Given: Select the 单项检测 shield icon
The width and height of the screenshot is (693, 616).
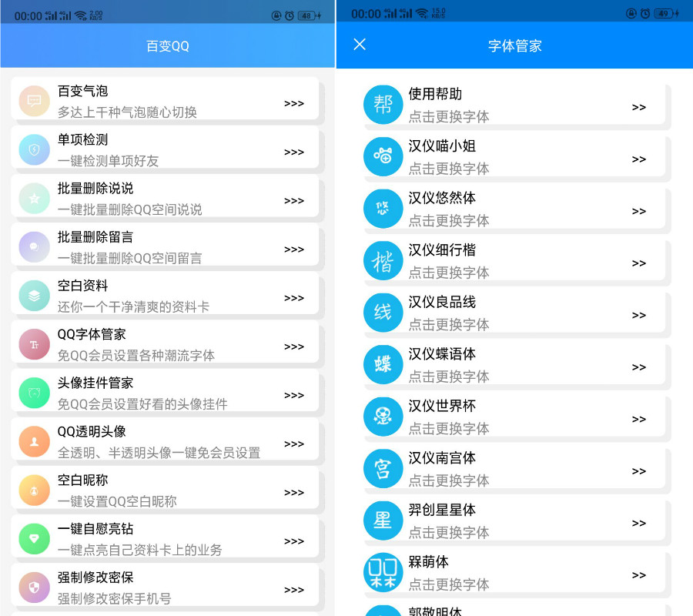Looking at the screenshot, I should point(34,149).
